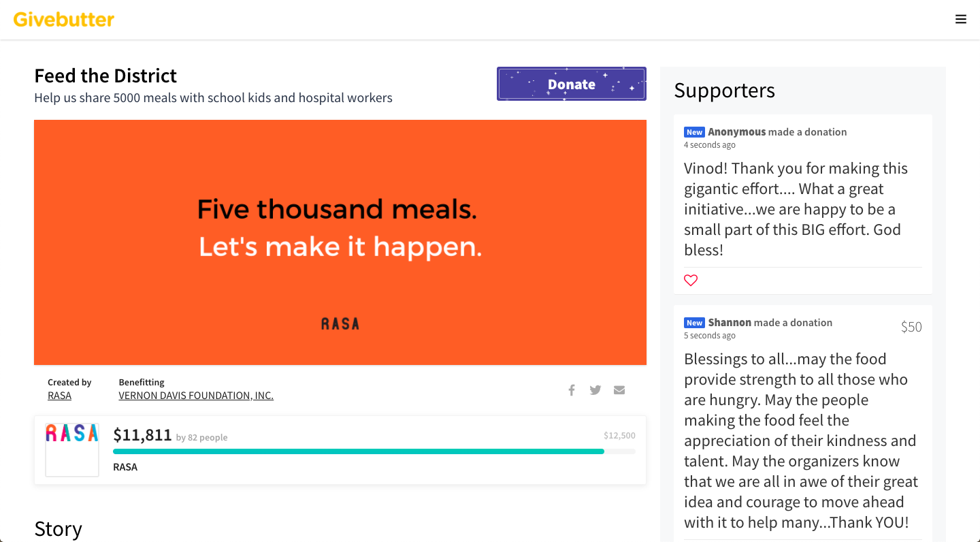This screenshot has width=980, height=542.
Task: Click the Feed the District title
Action: coord(105,76)
